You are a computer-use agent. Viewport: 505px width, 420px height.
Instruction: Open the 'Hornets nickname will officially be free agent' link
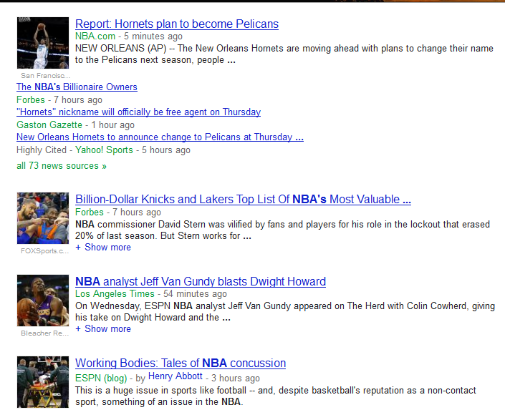point(138,112)
